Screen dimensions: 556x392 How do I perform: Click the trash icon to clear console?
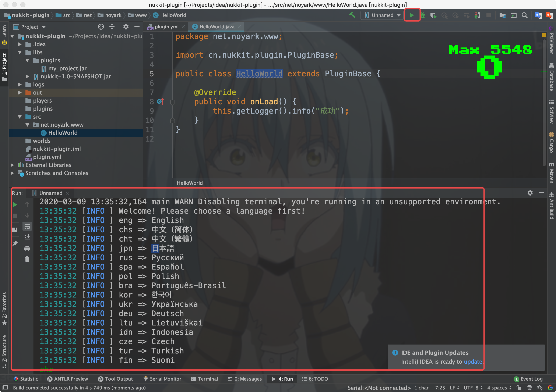pyautogui.click(x=27, y=259)
